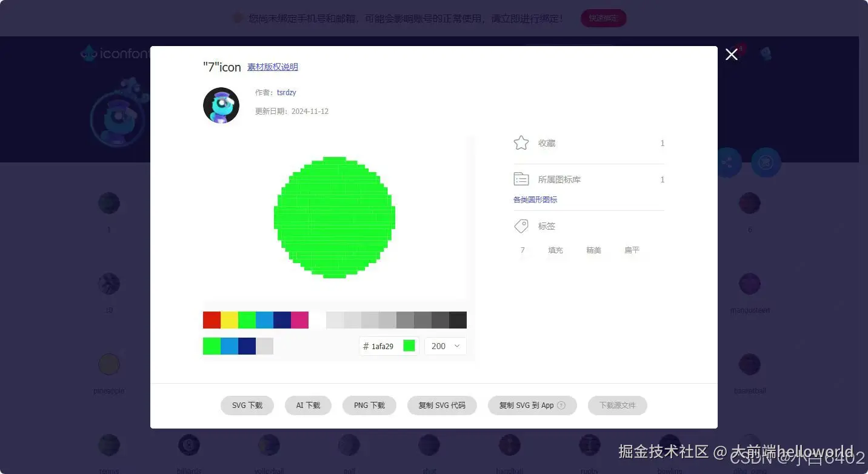
Task: Click 复制 SVG 代码
Action: 442,406
